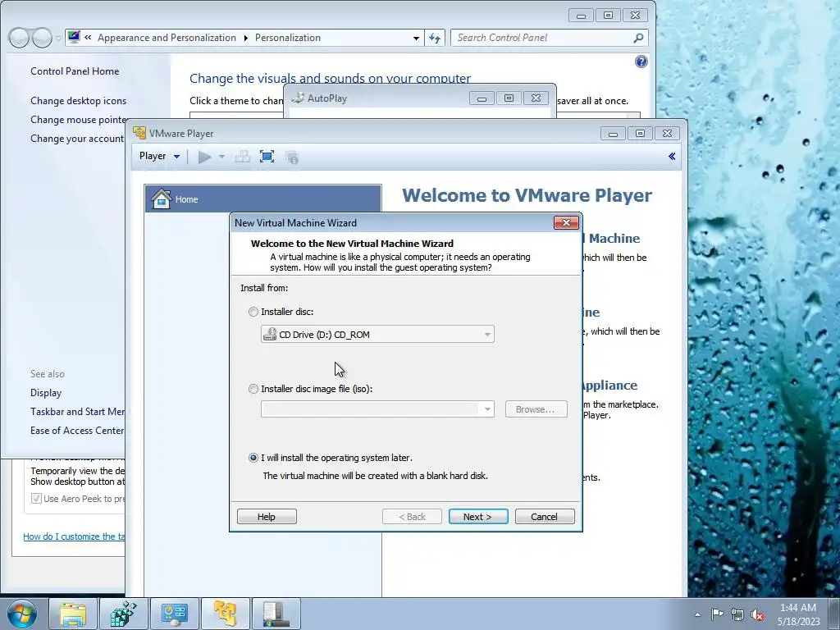This screenshot has width=840, height=630.
Task: Open Control Panel Home link
Action: click(x=75, y=71)
